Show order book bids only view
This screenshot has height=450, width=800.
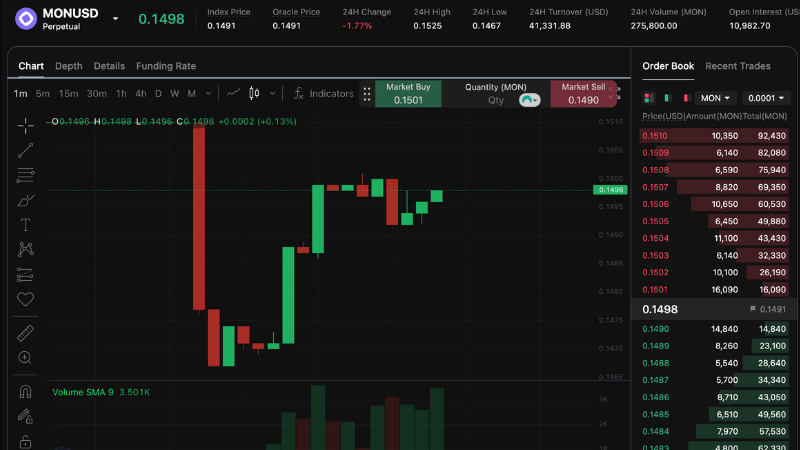(667, 98)
